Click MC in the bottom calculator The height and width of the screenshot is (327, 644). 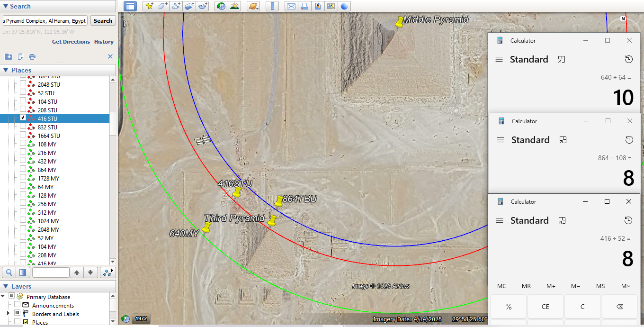[502, 286]
